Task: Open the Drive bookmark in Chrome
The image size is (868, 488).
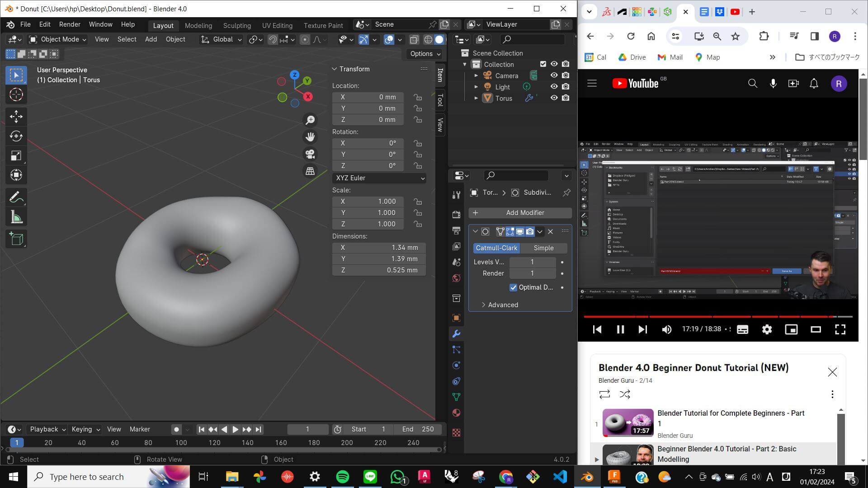Action: pos(632,57)
